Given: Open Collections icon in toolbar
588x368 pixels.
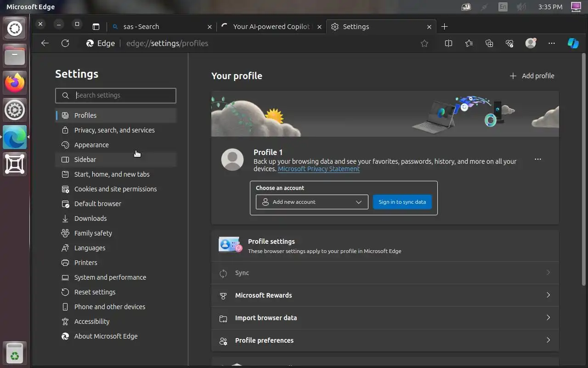Looking at the screenshot, I should coord(489,43).
